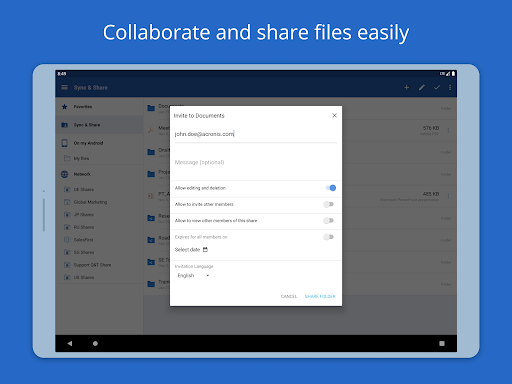Click the Documents folder icon in file list
Image resolution: width=512 pixels, height=384 pixels.
point(151,108)
